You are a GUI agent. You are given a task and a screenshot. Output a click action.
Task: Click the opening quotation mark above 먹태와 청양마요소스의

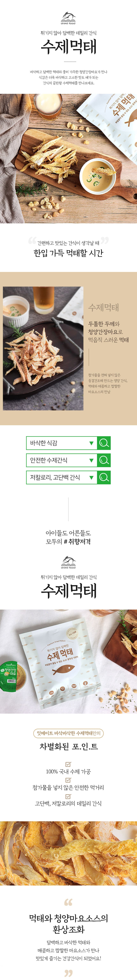[x=68, y=902]
